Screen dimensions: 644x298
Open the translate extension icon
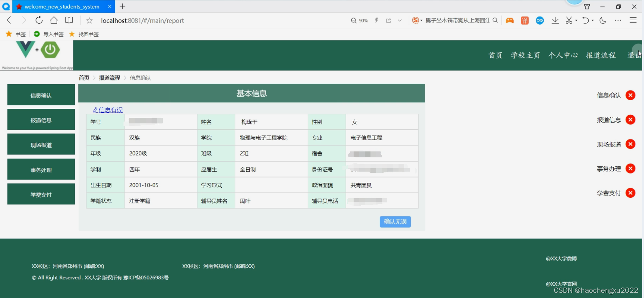coord(525,21)
